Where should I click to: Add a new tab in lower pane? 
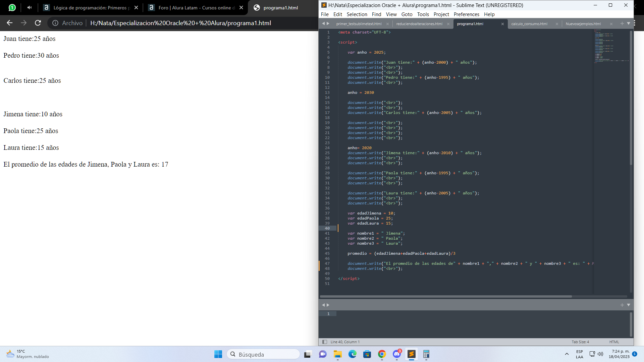(x=622, y=305)
